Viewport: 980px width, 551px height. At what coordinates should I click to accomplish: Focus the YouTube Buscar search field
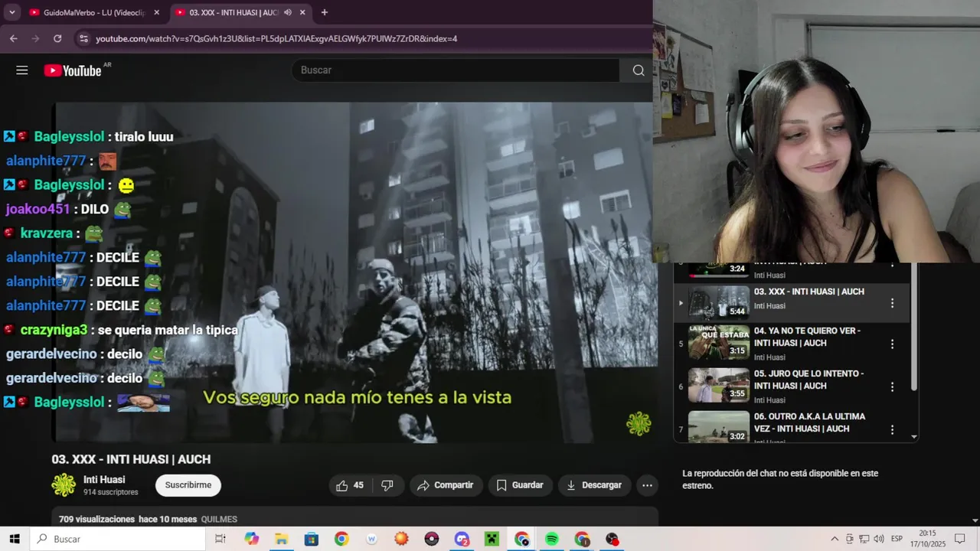pyautogui.click(x=455, y=70)
